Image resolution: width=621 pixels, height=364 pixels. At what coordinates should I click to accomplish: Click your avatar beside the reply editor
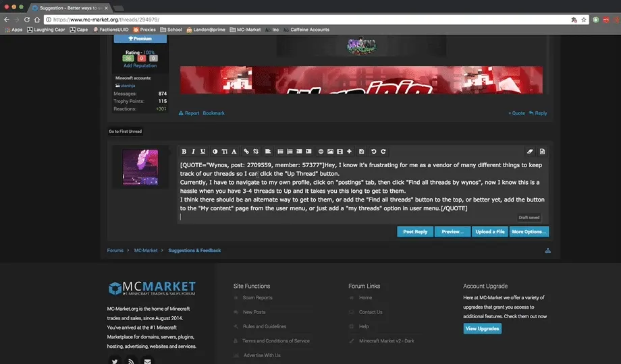[140, 167]
